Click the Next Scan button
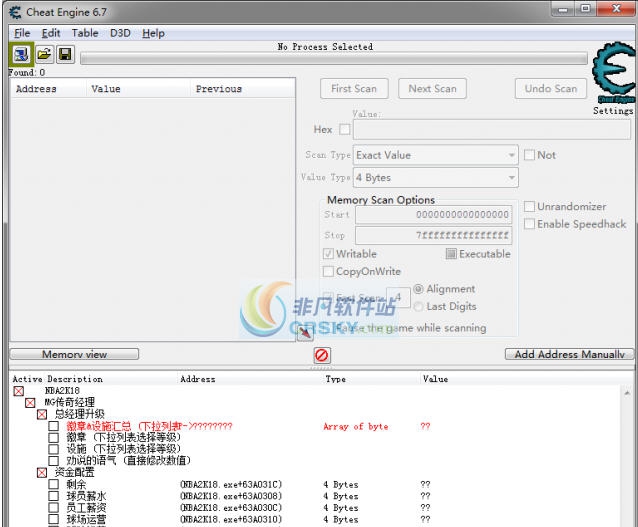638x527 pixels. [433, 89]
